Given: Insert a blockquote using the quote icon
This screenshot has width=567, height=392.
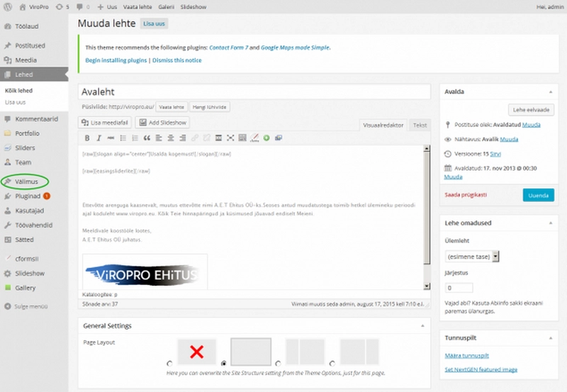Looking at the screenshot, I should [x=147, y=138].
